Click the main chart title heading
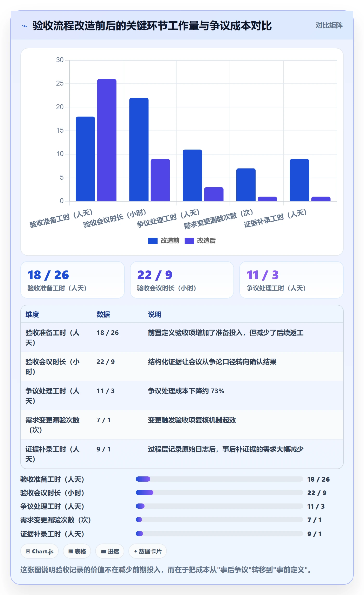The height and width of the screenshot is (595, 364). coord(152,26)
